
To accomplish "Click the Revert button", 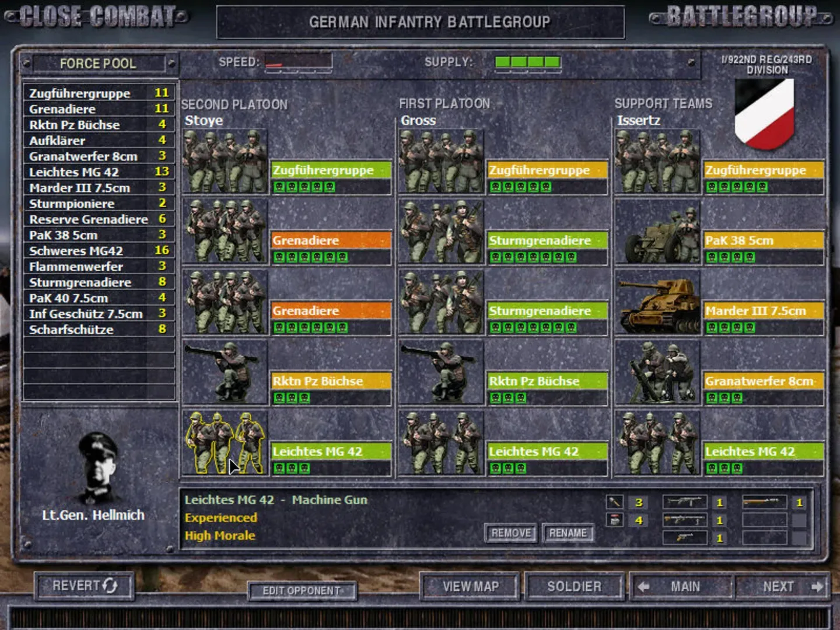I will 85,586.
